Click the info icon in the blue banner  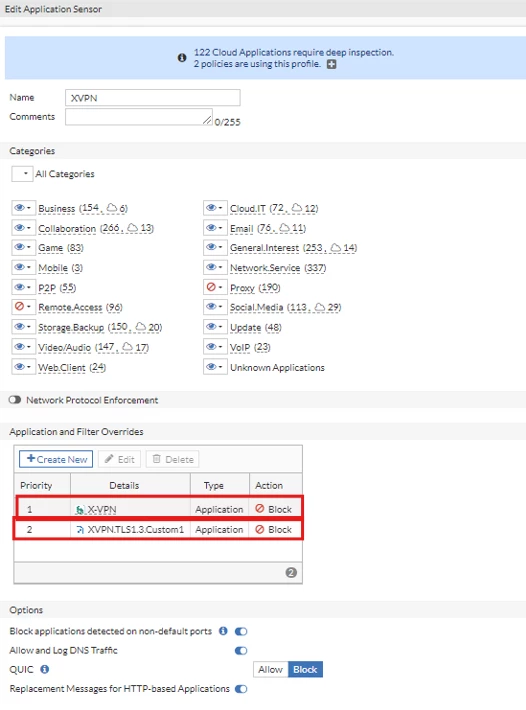coord(182,58)
